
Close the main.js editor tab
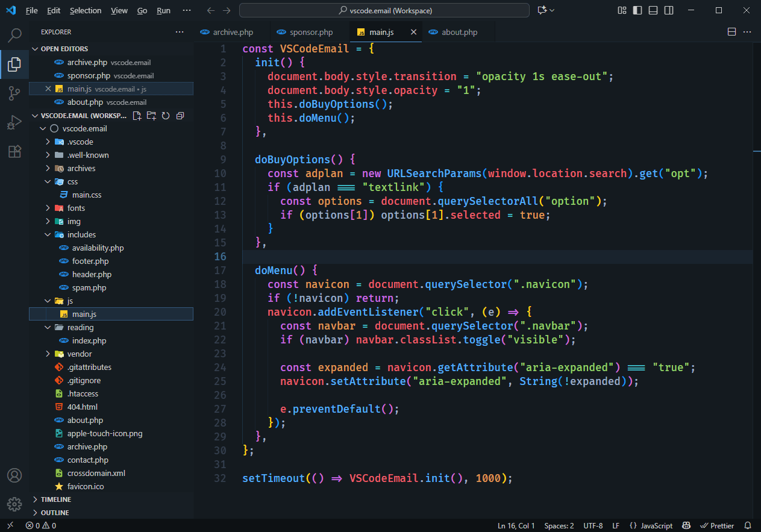(413, 32)
